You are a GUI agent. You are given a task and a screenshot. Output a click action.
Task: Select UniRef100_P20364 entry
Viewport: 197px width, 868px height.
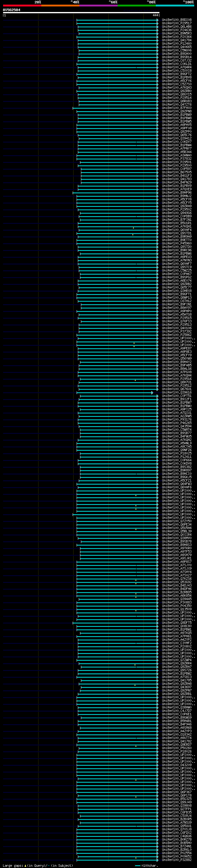(176, 37)
